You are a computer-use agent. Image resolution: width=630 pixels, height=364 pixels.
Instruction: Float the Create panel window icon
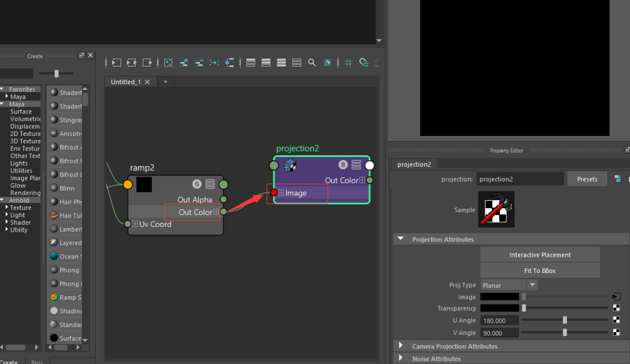click(82, 55)
